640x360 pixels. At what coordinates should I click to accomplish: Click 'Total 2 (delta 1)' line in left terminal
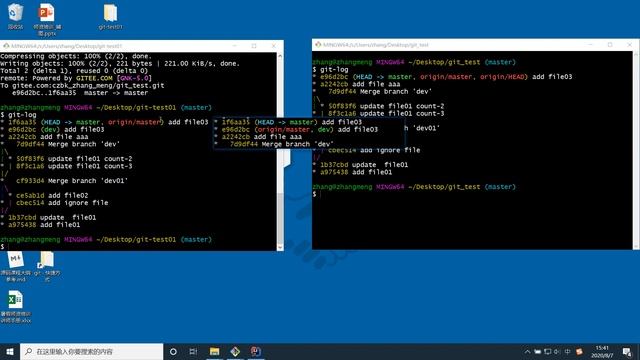(x=74, y=71)
